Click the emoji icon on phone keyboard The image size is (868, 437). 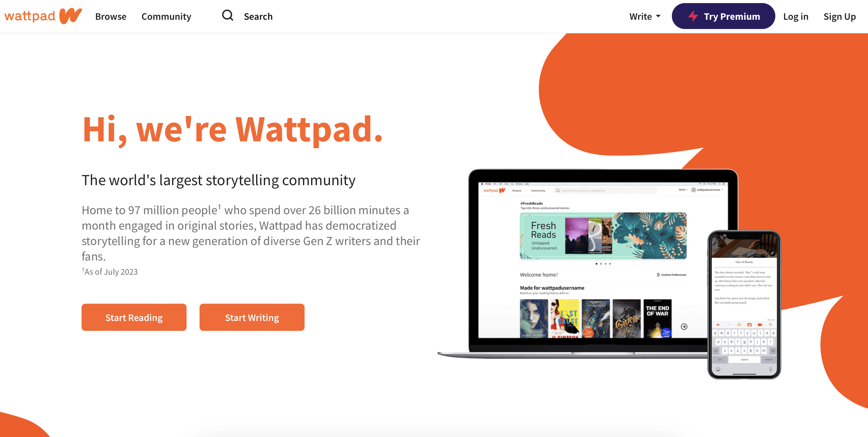pyautogui.click(x=718, y=369)
